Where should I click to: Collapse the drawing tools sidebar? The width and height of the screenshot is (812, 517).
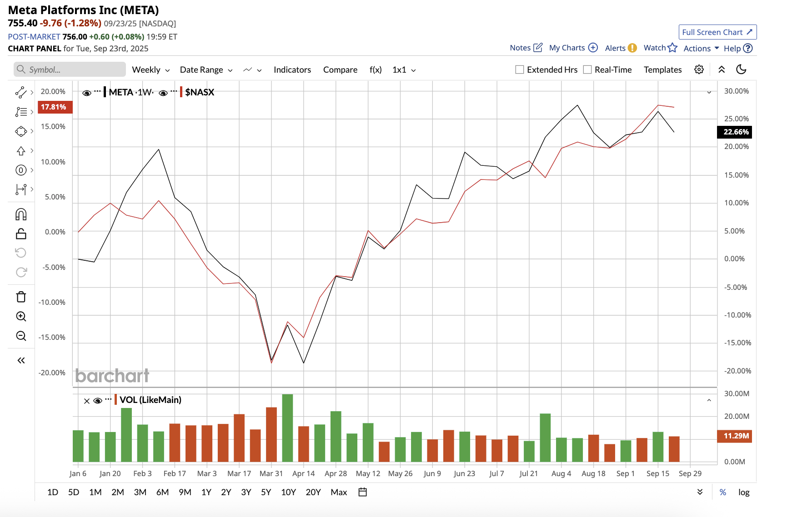tap(21, 360)
